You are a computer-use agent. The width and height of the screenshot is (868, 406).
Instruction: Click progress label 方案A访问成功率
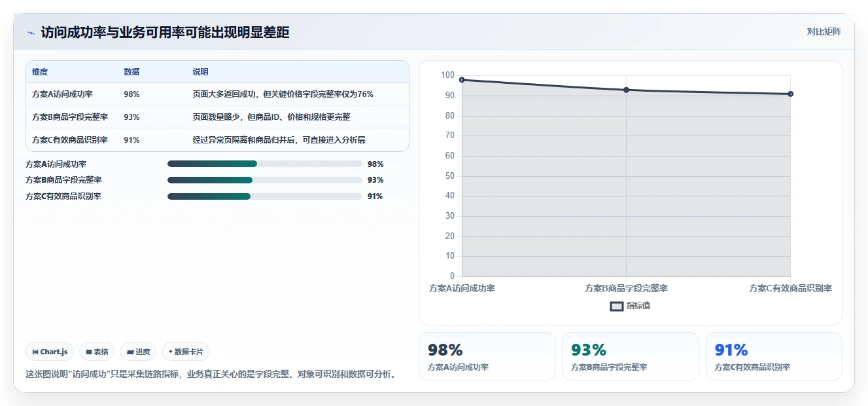point(56,164)
